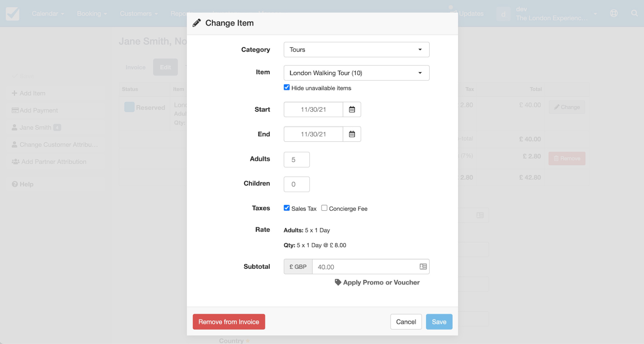Click Jane Smith in the sidebar
Viewport: 644px width, 344px height.
coord(56,127)
